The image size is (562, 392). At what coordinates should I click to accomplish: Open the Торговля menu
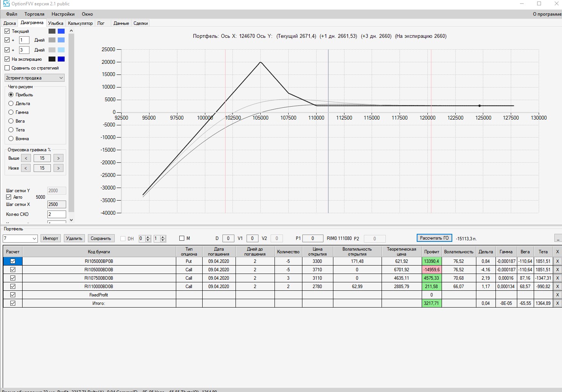tap(34, 14)
